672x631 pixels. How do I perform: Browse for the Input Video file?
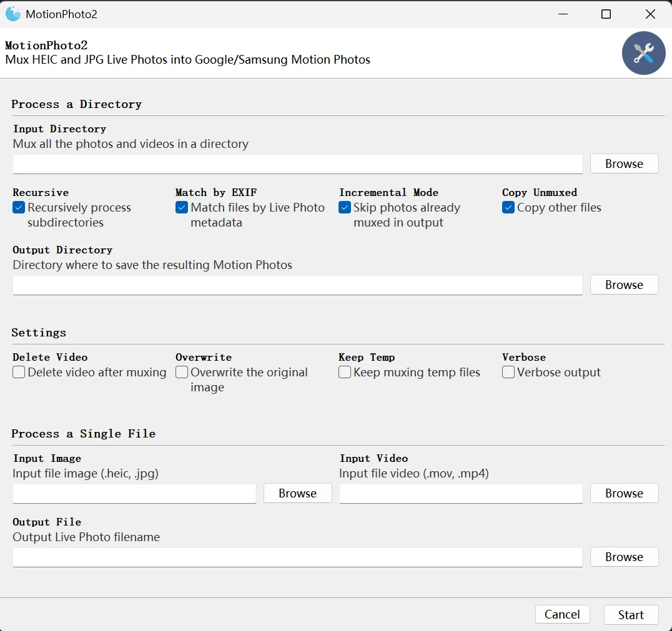[624, 493]
